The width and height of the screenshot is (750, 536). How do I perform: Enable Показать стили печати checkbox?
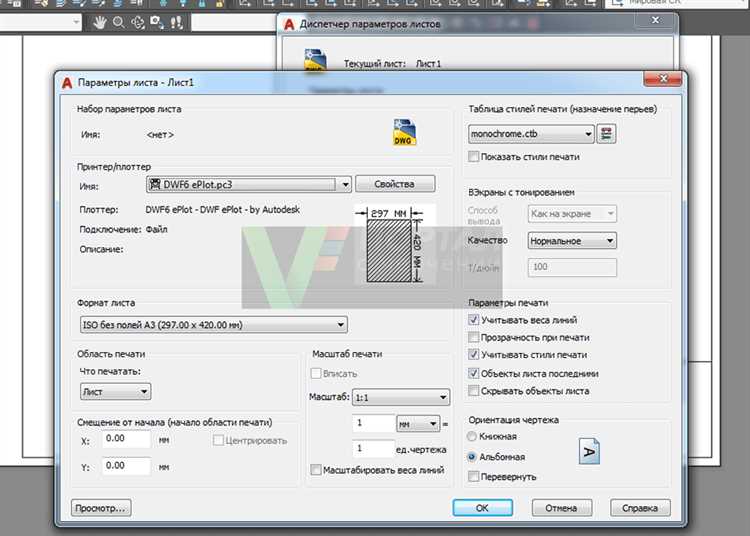point(474,157)
